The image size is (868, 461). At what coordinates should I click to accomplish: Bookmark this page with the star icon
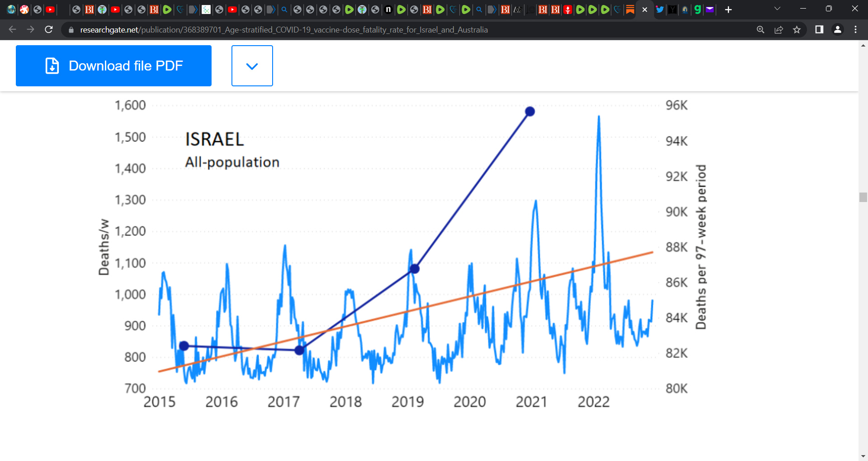pos(797,29)
